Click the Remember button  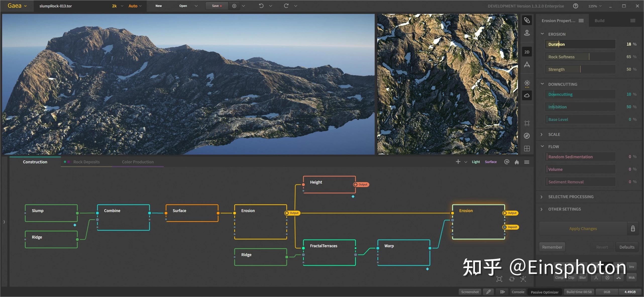pos(552,247)
